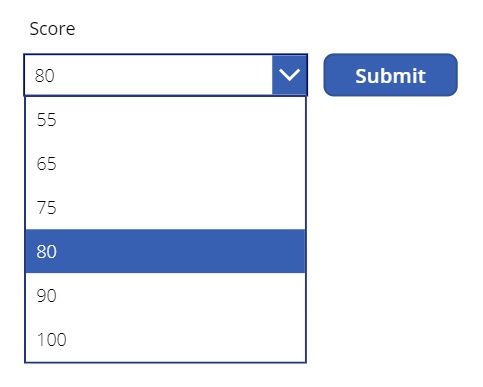Collapse the Score dropdown using the chevron
483x387 pixels.
click(x=289, y=75)
